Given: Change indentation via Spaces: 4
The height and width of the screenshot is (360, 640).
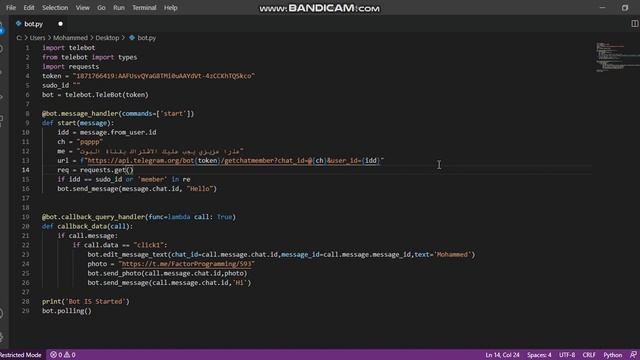Looking at the screenshot, I should coord(539,355).
